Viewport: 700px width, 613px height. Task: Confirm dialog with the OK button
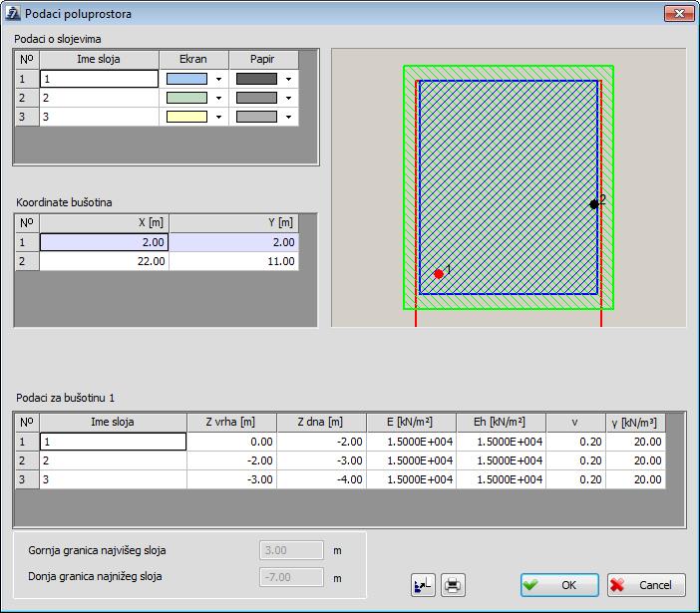(559, 585)
